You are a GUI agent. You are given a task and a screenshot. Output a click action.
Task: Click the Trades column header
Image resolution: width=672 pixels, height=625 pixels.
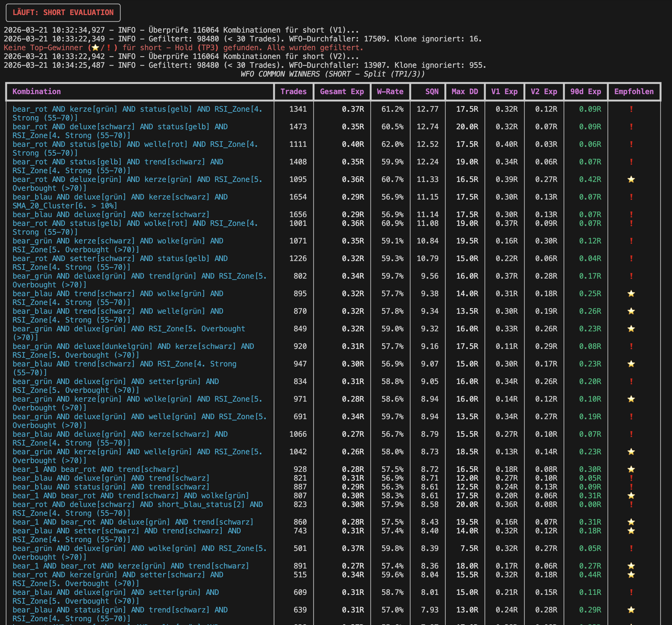click(293, 92)
